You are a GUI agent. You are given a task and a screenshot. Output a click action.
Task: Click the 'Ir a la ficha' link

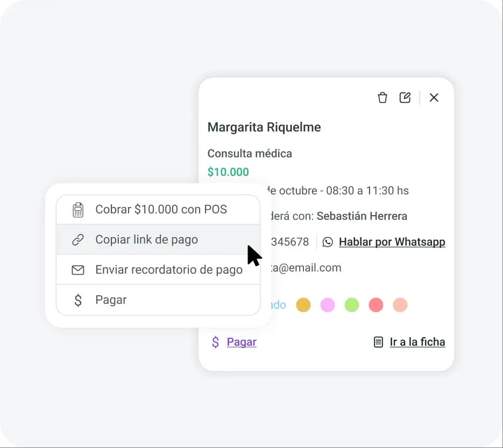coord(417,342)
